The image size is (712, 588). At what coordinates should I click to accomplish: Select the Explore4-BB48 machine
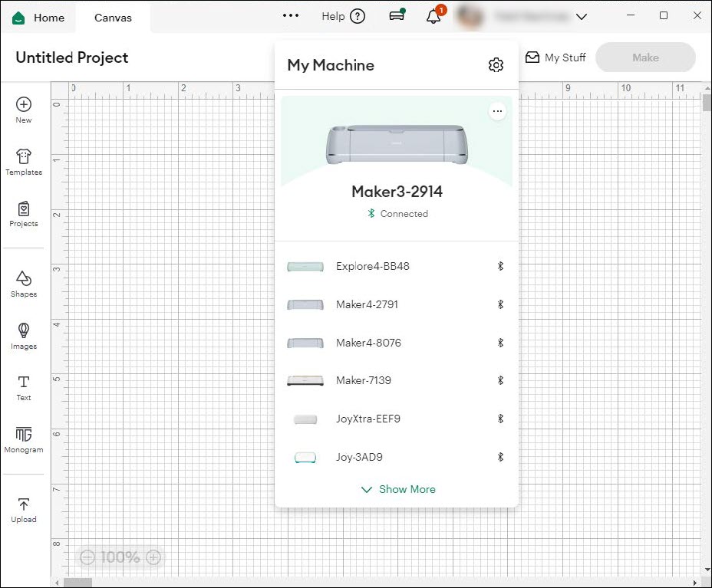(x=397, y=266)
